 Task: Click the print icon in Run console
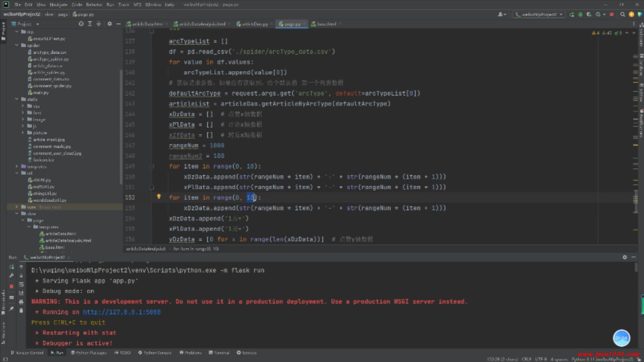21,302
